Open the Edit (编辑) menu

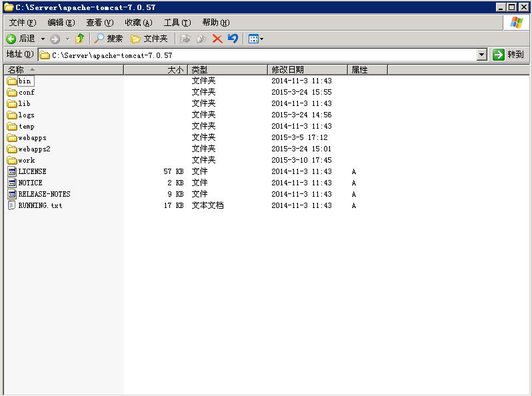[61, 23]
